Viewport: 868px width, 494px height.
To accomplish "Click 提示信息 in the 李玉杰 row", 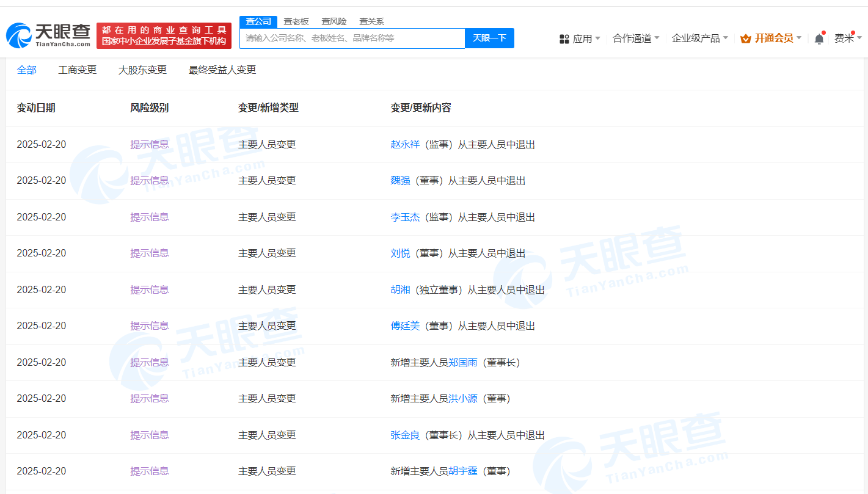I will [150, 217].
